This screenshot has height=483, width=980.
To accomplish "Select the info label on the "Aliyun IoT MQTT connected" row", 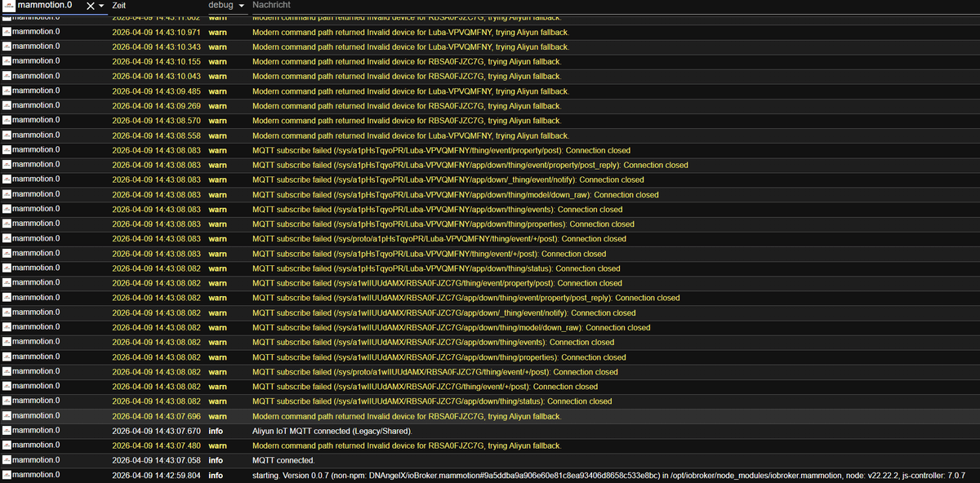I will [x=215, y=431].
